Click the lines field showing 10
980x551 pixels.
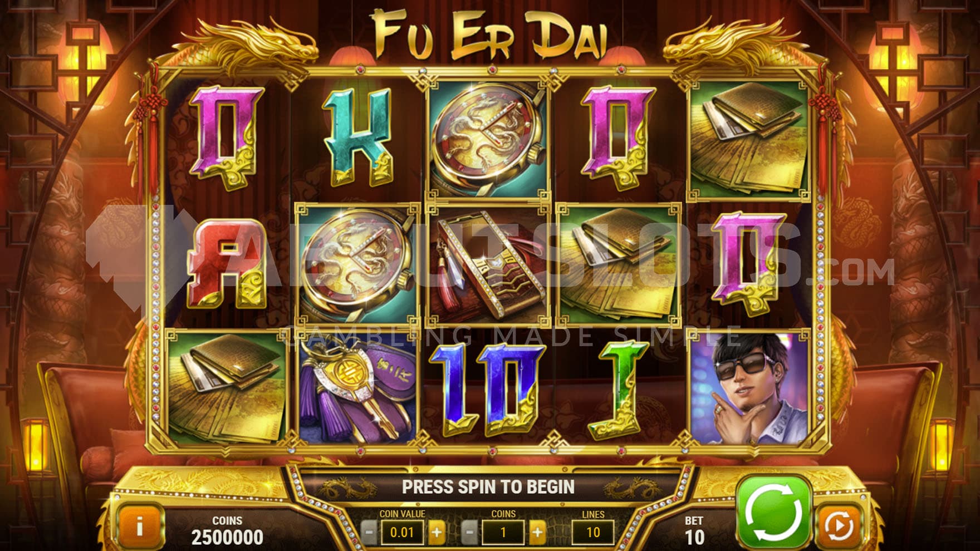593,533
